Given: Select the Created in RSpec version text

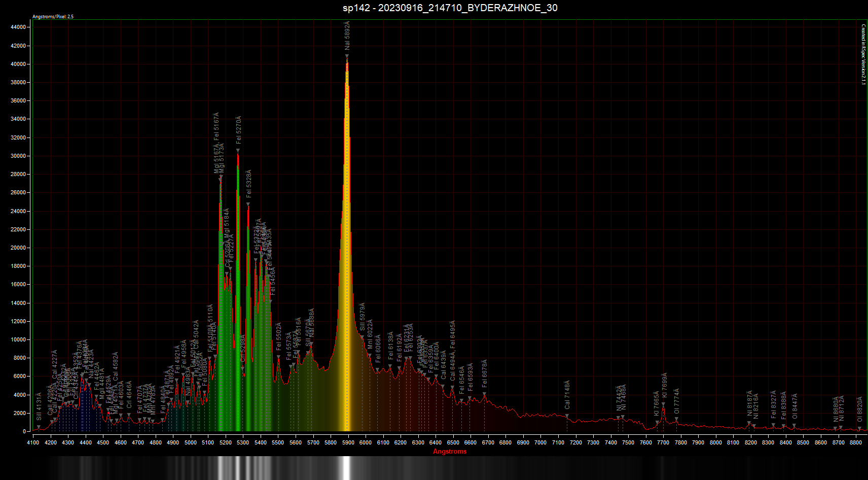Looking at the screenshot, I should 863,54.
